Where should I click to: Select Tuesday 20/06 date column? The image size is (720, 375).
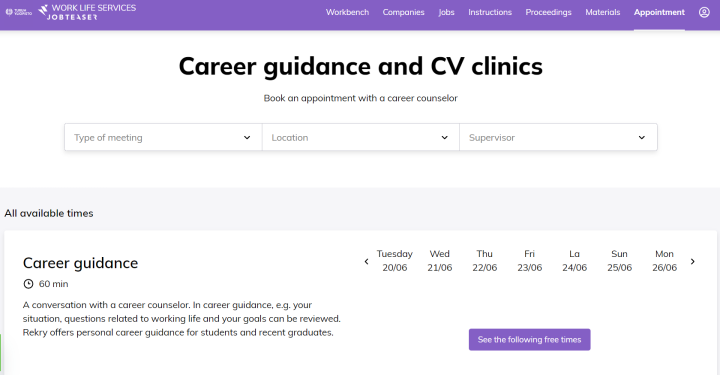(394, 261)
